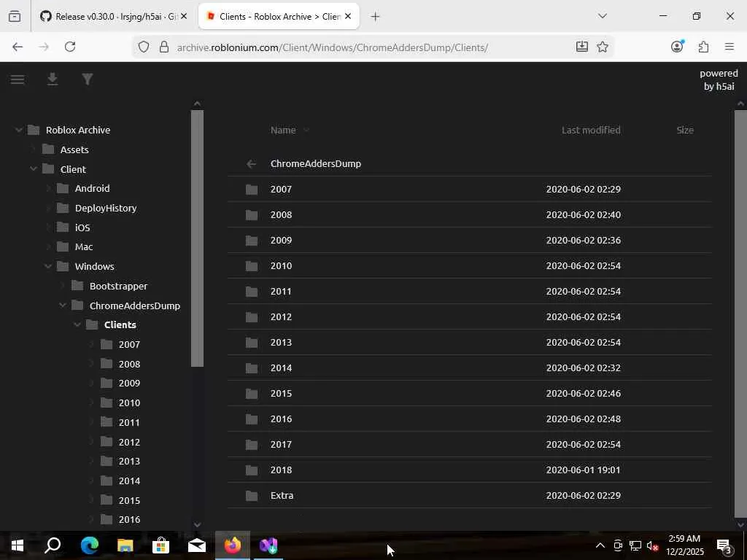Go up to ChromeAddersDump in the list
Viewport: 747px width, 560px height.
(x=469, y=164)
